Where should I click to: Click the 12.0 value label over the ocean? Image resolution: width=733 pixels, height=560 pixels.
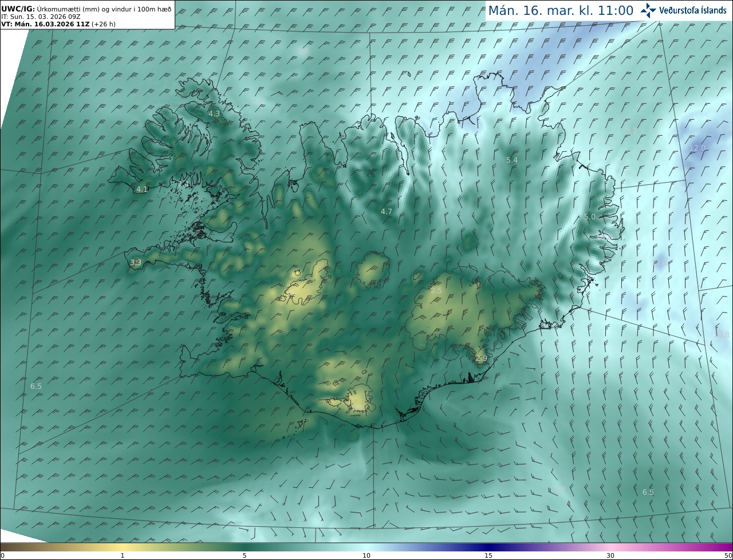697,148
